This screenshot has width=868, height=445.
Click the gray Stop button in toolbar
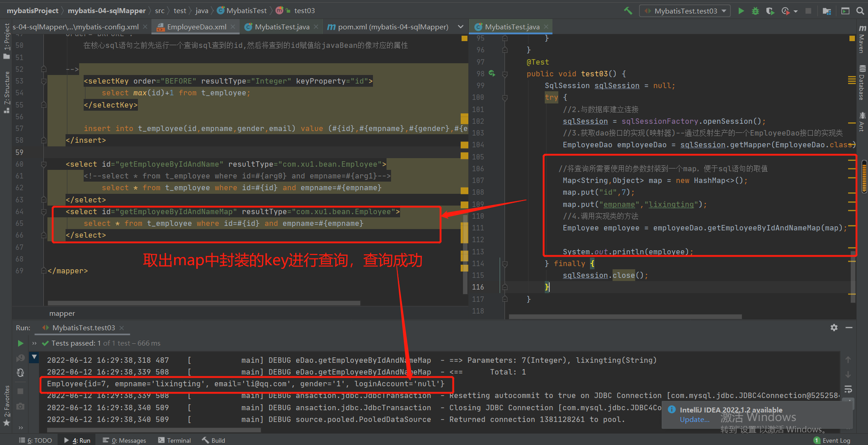pyautogui.click(x=808, y=11)
